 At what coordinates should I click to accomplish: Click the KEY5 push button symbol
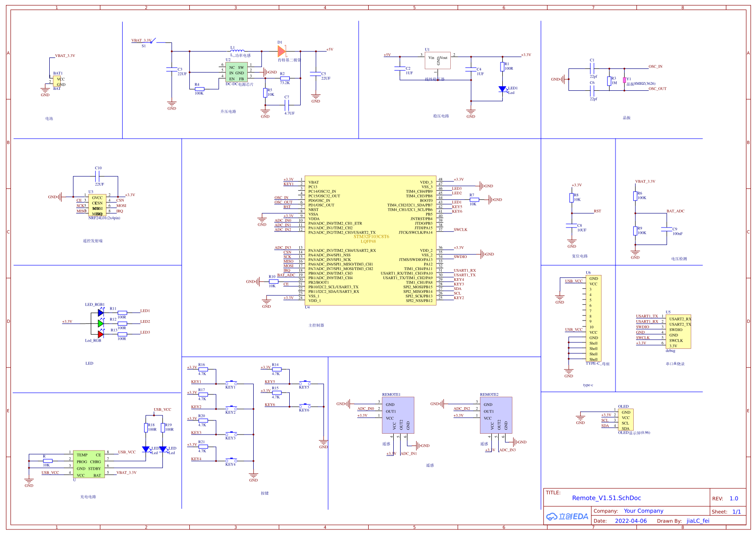coord(304,382)
